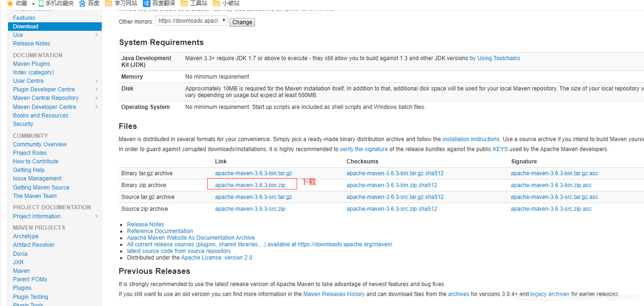
Task: Open latest source code repository link
Action: pyautogui.click(x=179, y=251)
